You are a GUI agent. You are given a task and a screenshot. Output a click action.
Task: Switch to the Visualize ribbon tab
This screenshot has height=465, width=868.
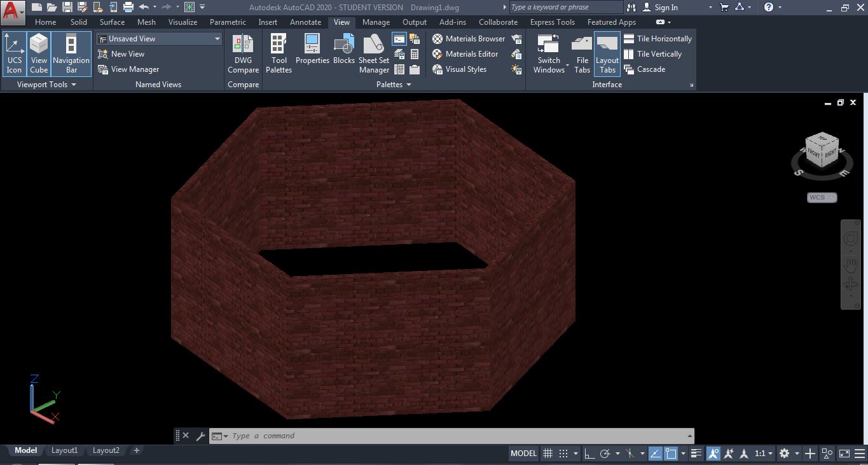(183, 22)
